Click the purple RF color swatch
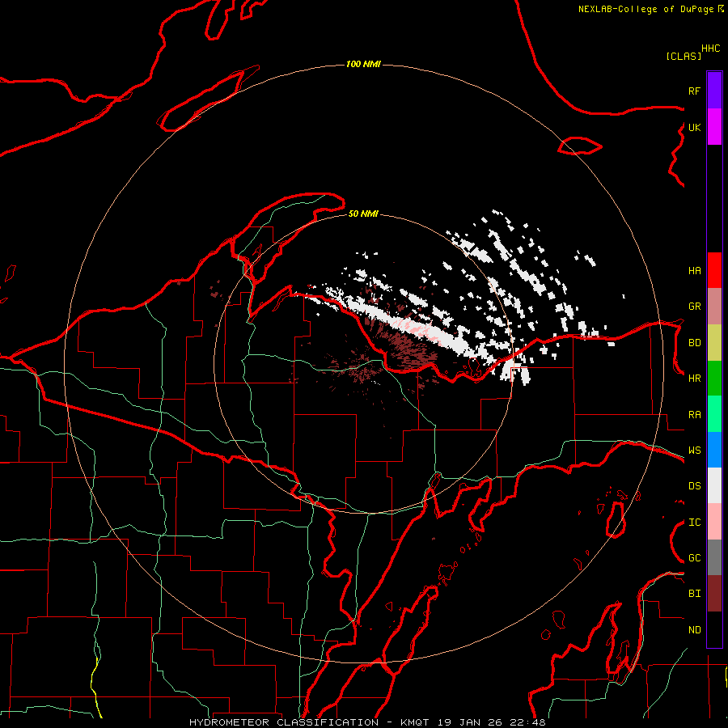This screenshot has height=728, width=728. (714, 90)
